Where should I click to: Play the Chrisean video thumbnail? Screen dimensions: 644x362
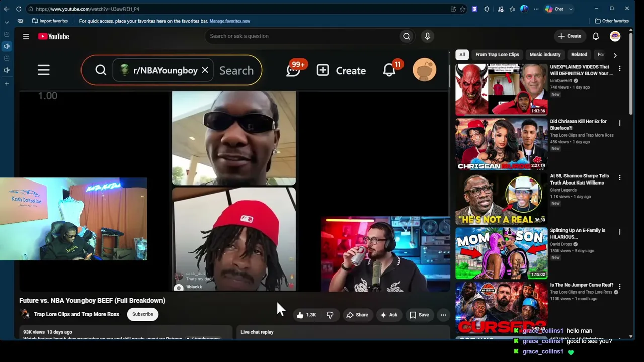501,144
